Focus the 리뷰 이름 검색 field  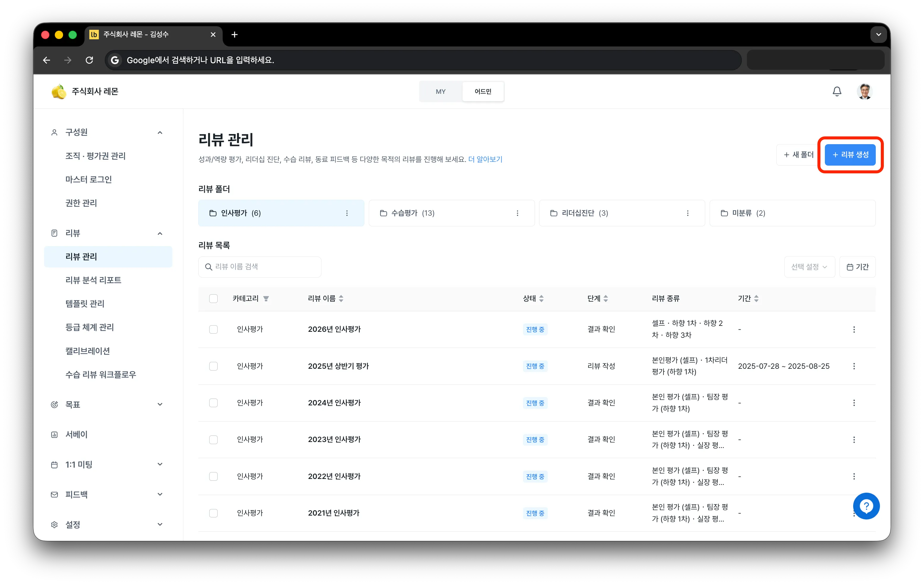point(260,267)
